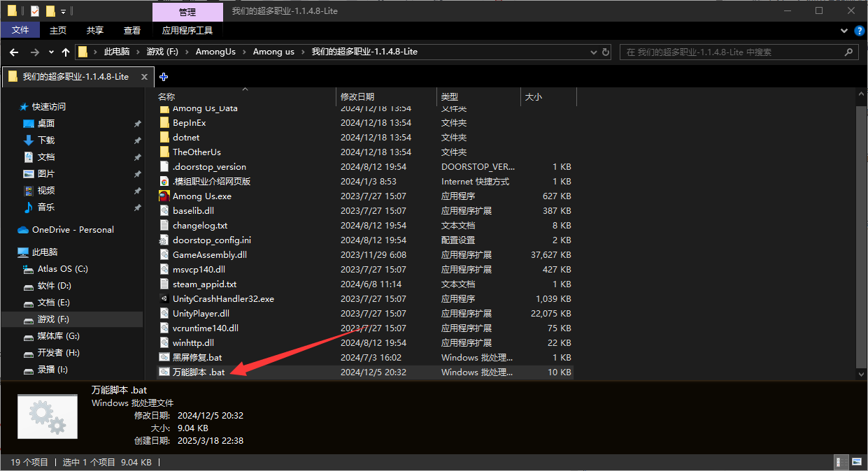Add a new tab with plus button

tap(164, 77)
